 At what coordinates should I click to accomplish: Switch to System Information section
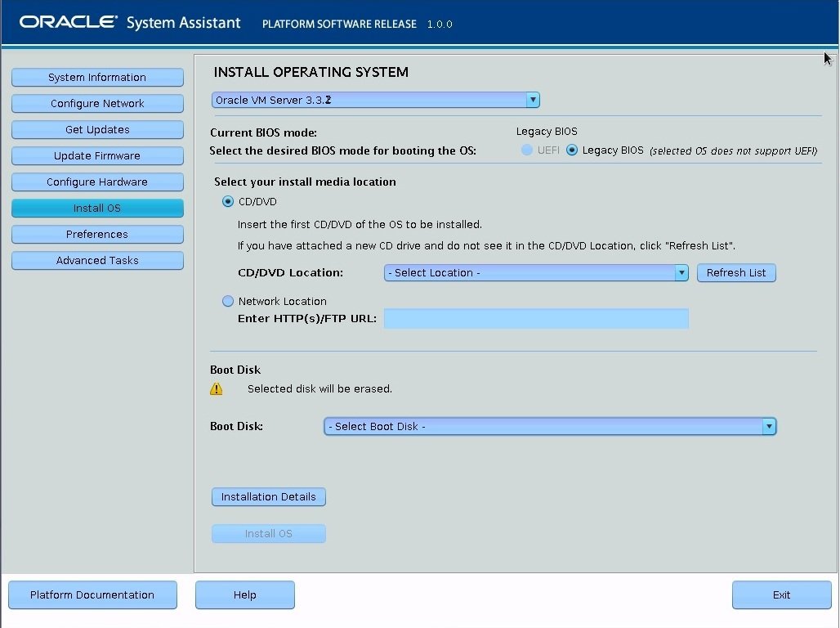(97, 77)
